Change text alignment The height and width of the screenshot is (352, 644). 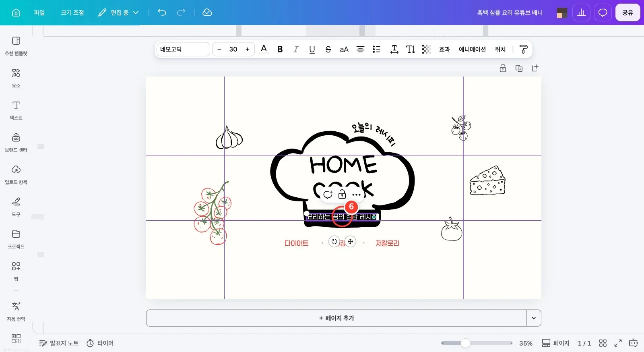coord(360,49)
